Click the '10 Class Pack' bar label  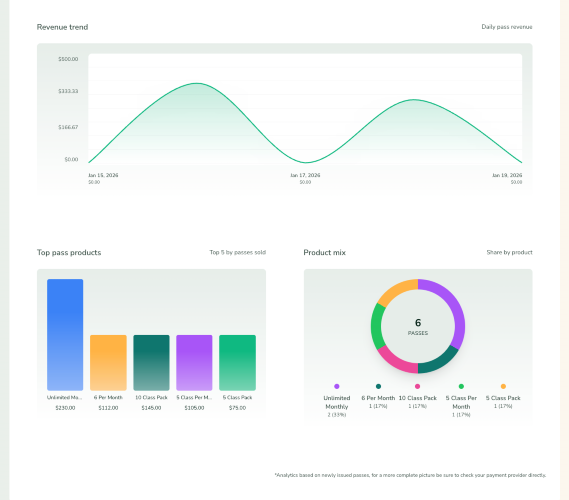[x=151, y=398]
